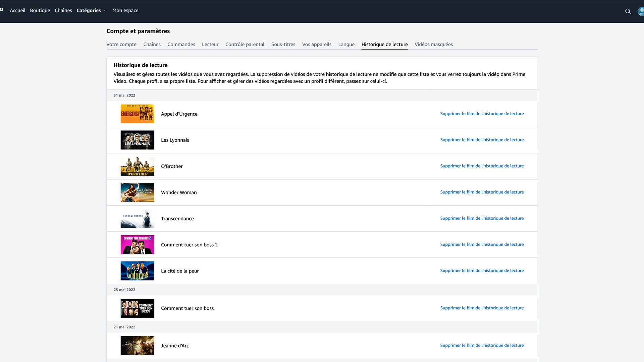Switch to the Commandes tab

point(181,44)
